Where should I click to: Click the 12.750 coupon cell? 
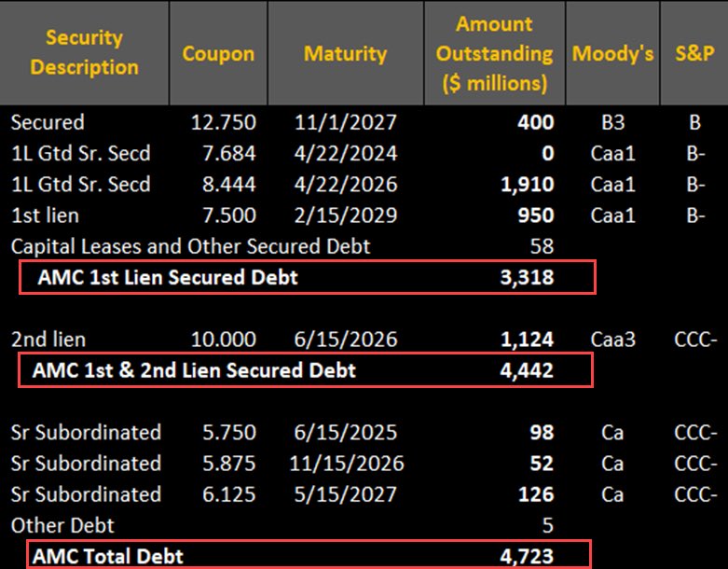coord(218,122)
